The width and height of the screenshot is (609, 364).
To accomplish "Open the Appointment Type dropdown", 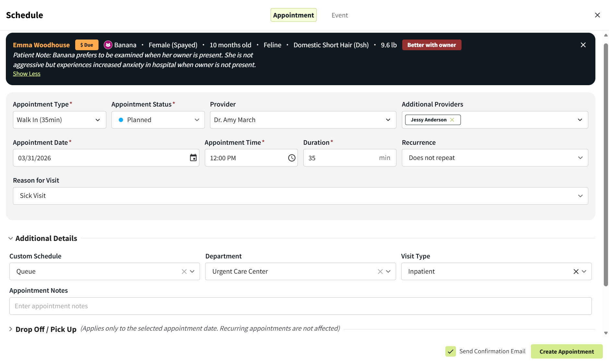I will pos(60,120).
